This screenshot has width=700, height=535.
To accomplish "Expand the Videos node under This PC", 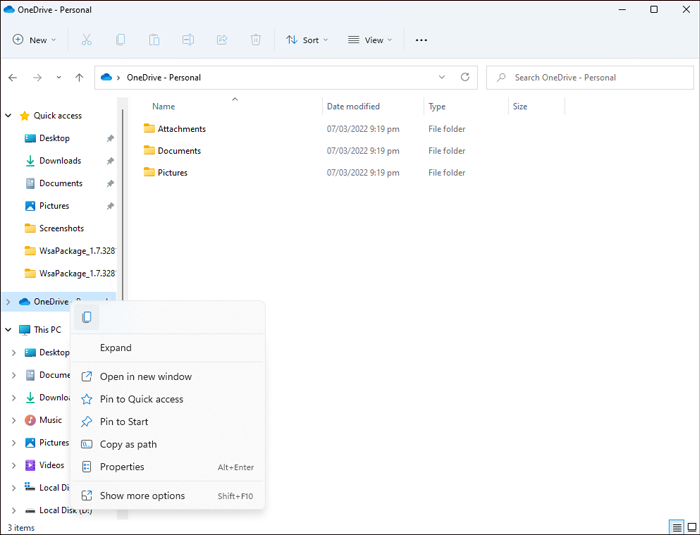I will tap(13, 465).
